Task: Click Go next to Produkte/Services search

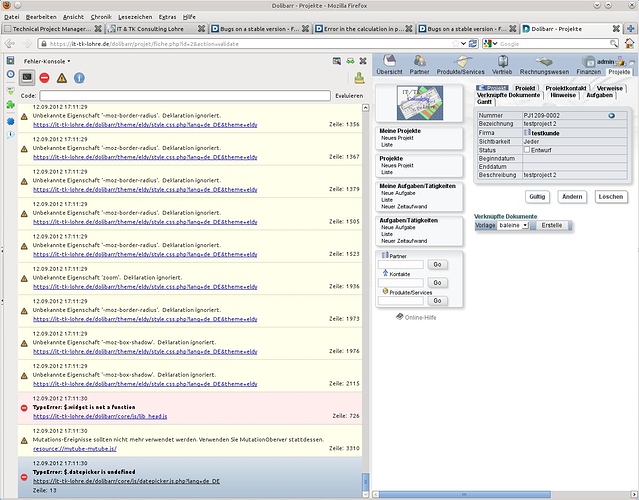Action: (437, 301)
